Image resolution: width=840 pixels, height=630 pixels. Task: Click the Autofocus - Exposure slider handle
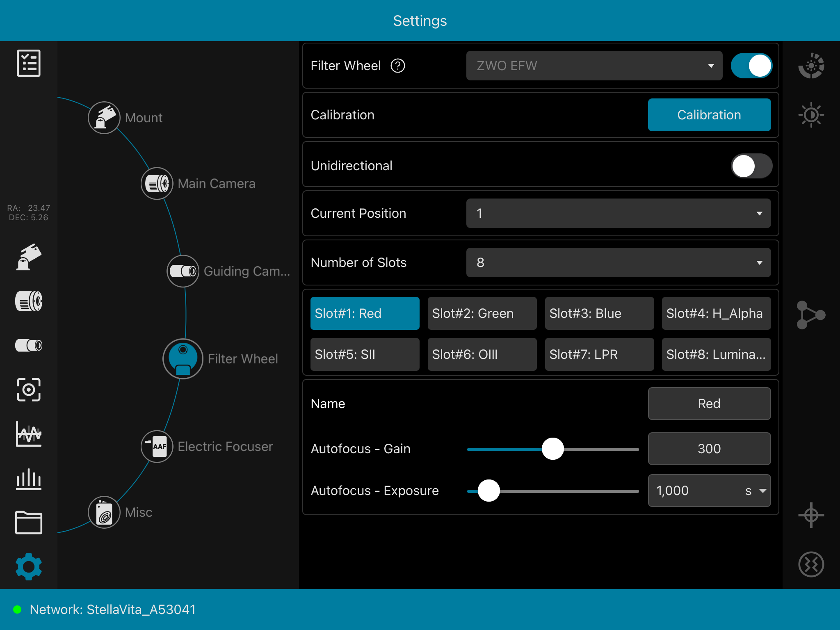pyautogui.click(x=489, y=491)
